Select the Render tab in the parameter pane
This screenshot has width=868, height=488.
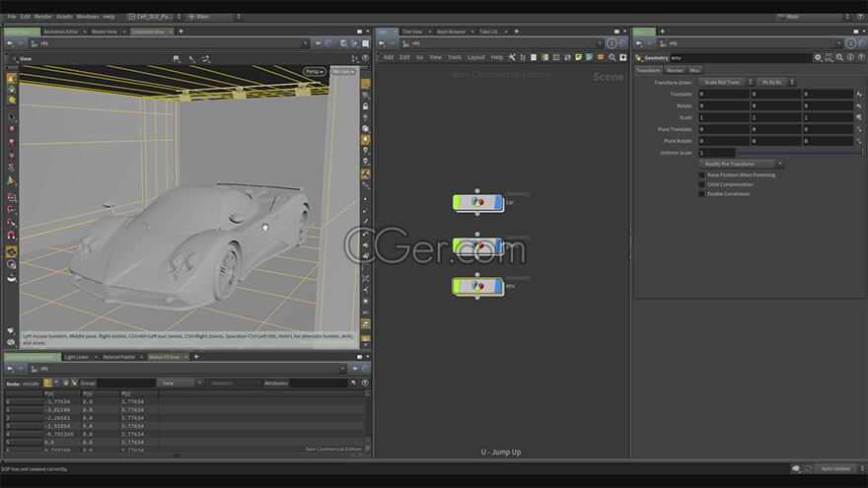pos(675,70)
